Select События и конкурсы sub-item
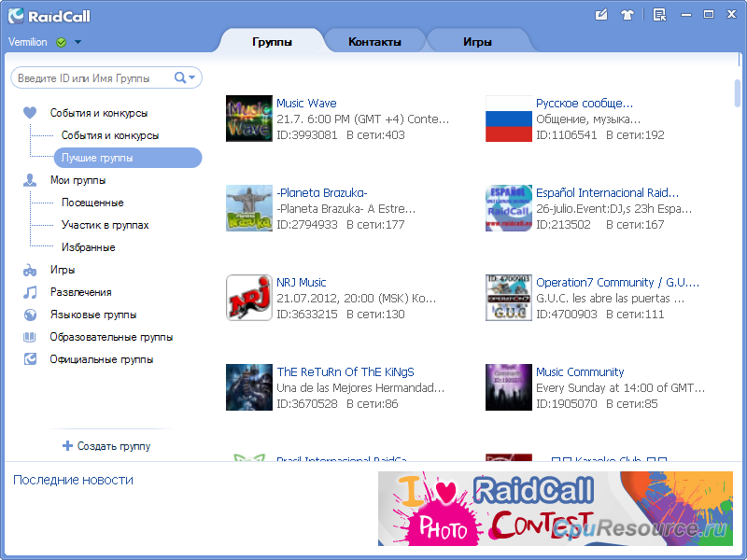Viewport: 747px width, 560px height. click(110, 135)
